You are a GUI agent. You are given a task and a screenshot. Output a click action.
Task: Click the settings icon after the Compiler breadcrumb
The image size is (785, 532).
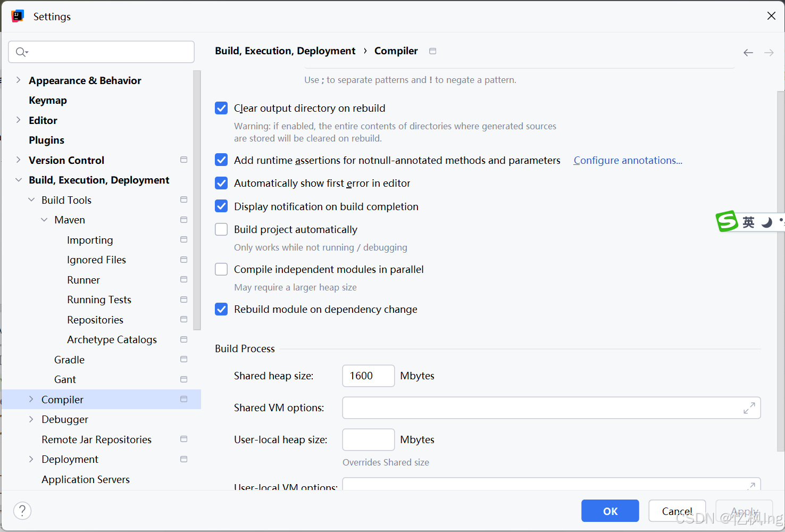click(x=432, y=51)
